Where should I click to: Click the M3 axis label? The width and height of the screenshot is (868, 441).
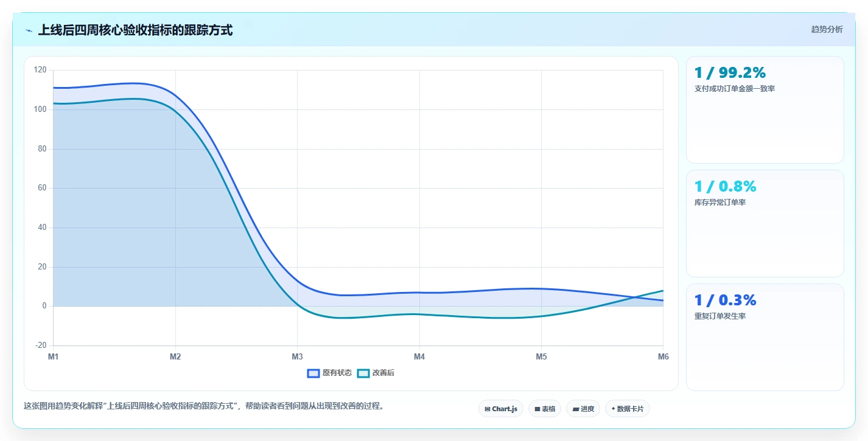(x=297, y=357)
